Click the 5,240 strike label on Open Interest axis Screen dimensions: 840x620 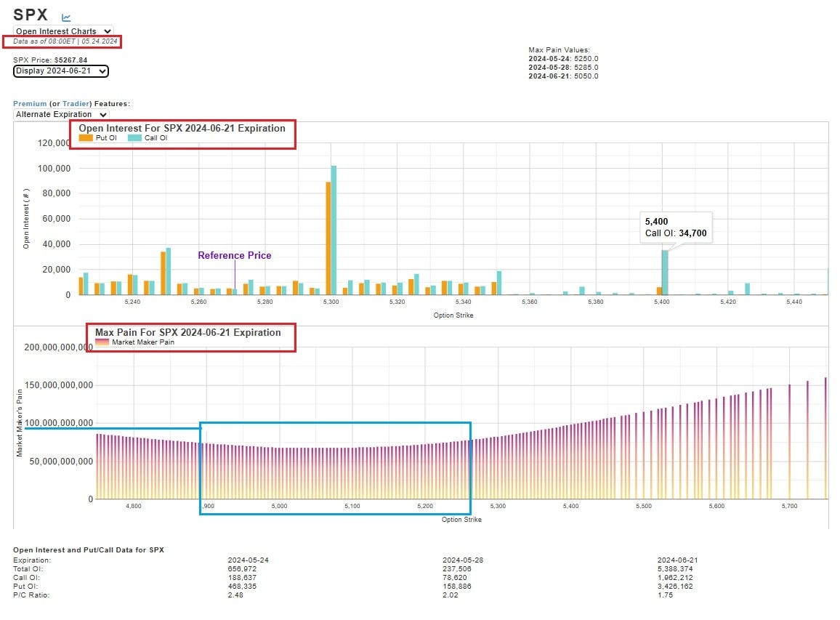point(132,302)
